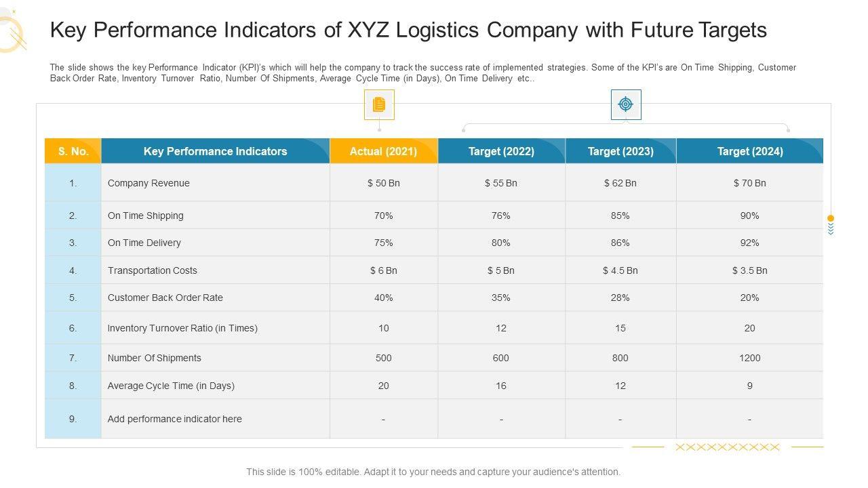
Task: Click the slide title text
Action: (408, 30)
